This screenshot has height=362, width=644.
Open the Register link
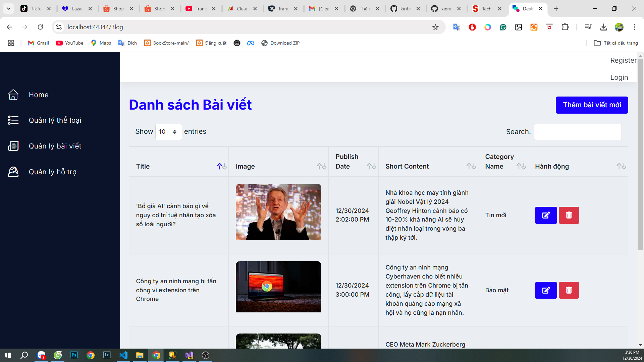[623, 60]
